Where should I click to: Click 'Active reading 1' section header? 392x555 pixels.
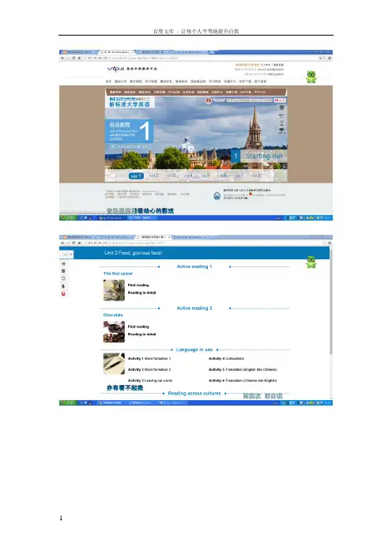[x=194, y=266]
